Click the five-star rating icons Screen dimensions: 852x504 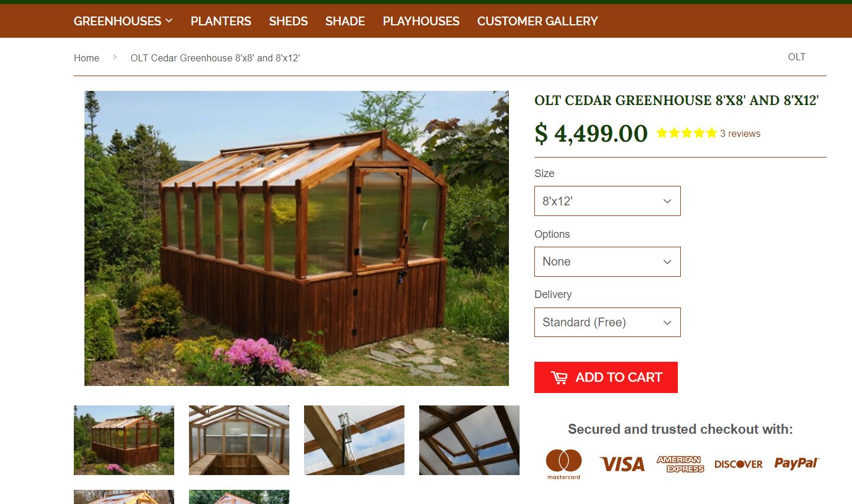pyautogui.click(x=686, y=133)
